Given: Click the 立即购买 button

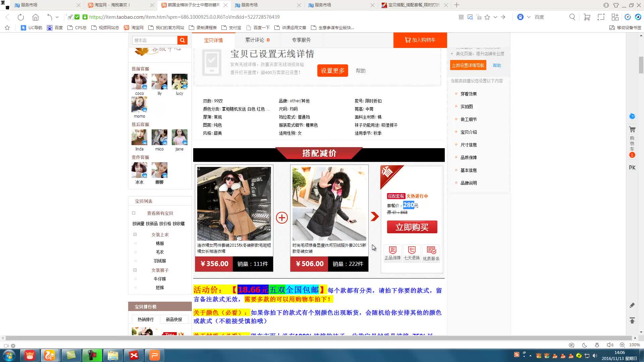Looking at the screenshot, I should (x=412, y=227).
